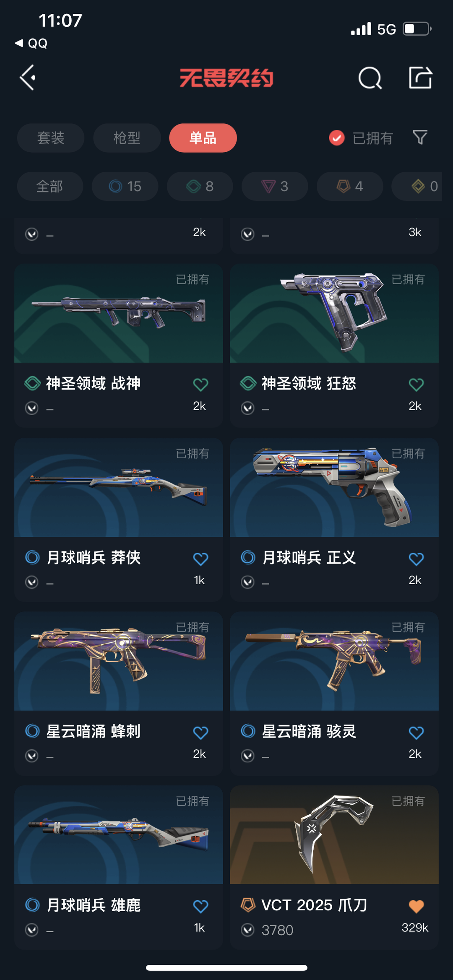Open the 神圣领域 狂怒 pistol thumbnail
453x980 pixels.
tap(334, 313)
